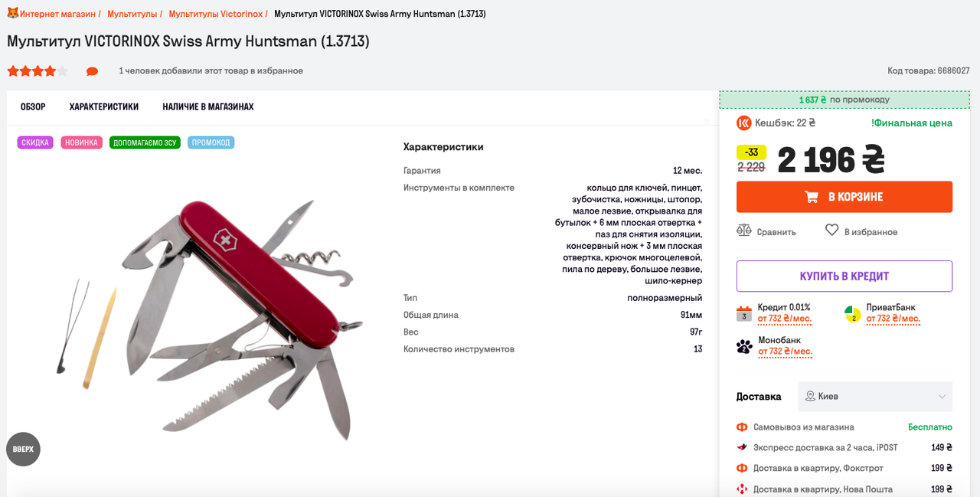The height and width of the screenshot is (497, 980).
Task: Click the !Финальная цена label
Action: 912,123
